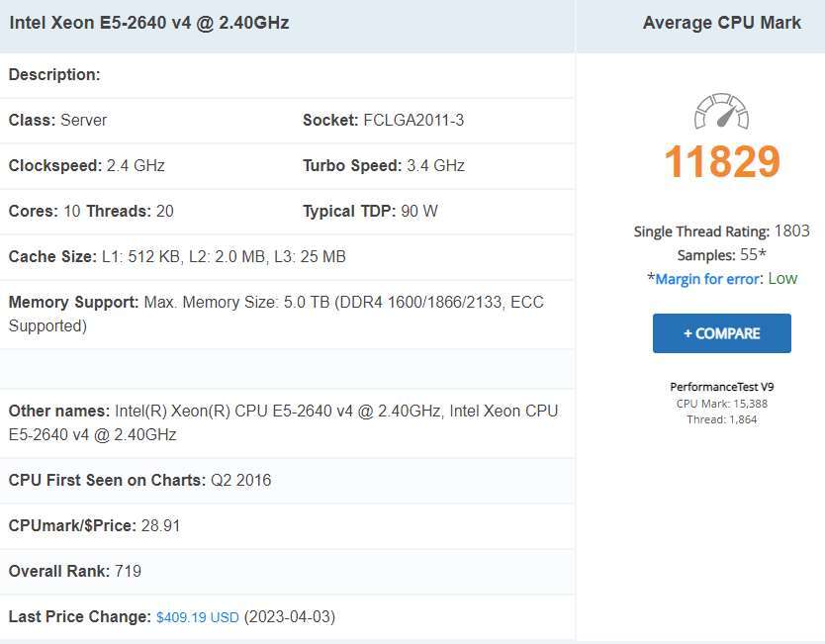This screenshot has width=825, height=644.
Task: Click the Memory Support description text
Action: click(276, 314)
